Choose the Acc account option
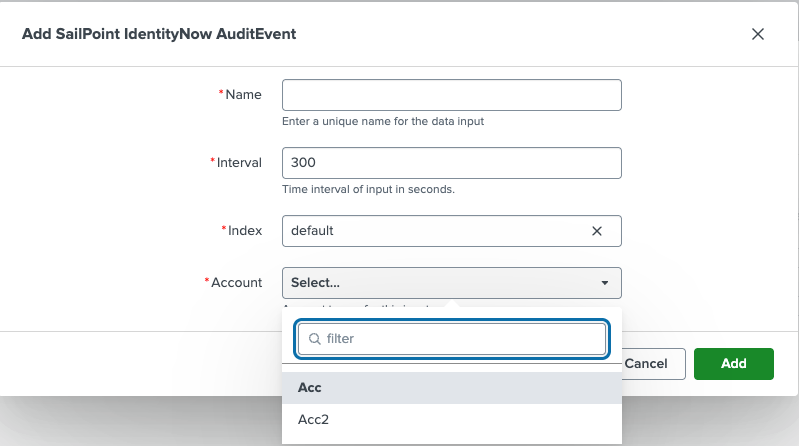The image size is (799, 446). click(x=451, y=388)
